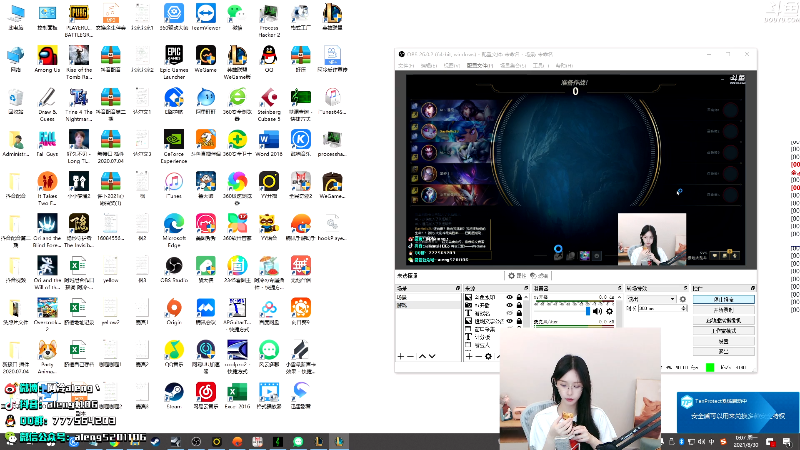The width and height of the screenshot is (800, 450).
Task: Launch Epic Games Launcher from desktop
Action: pyautogui.click(x=174, y=62)
